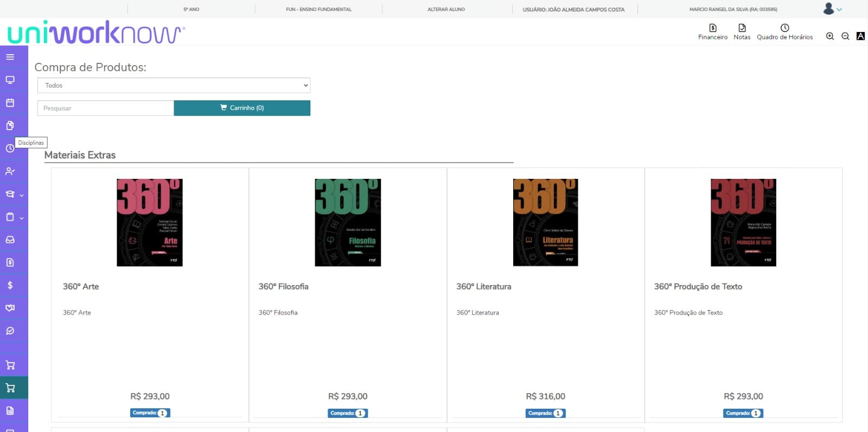Click the zoom out magnifier icon
The height and width of the screenshot is (432, 868).
[845, 36]
